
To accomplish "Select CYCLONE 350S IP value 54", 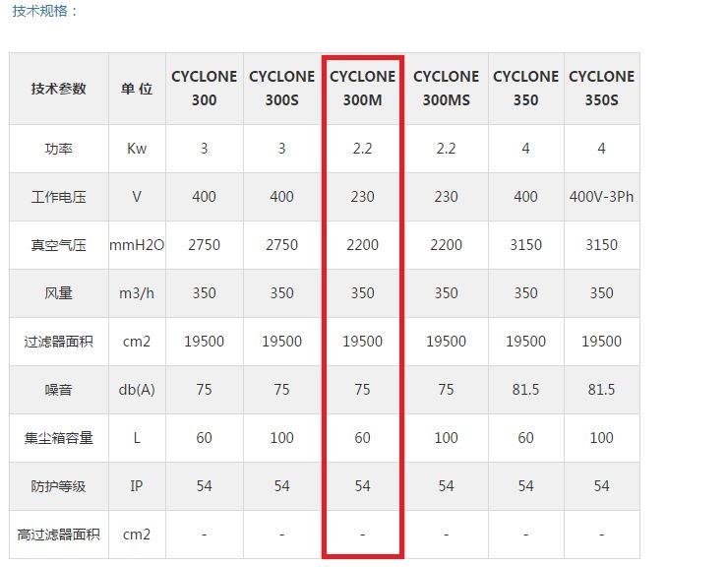I will (602, 486).
